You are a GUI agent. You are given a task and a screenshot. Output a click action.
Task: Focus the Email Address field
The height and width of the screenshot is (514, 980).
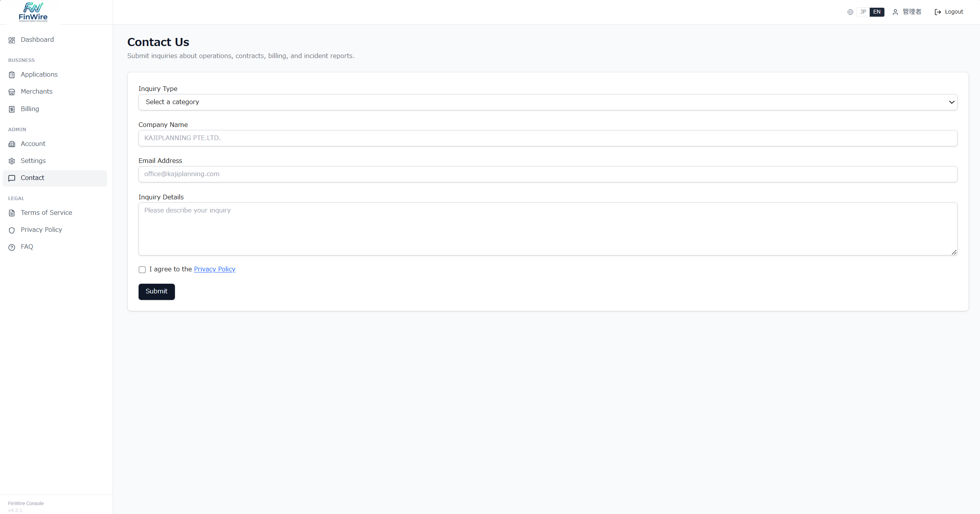[548, 174]
